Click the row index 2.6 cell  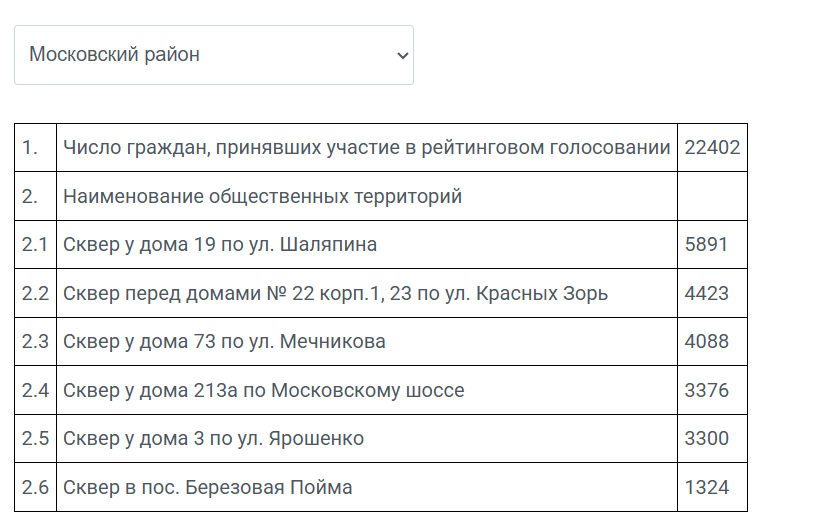[35, 488]
